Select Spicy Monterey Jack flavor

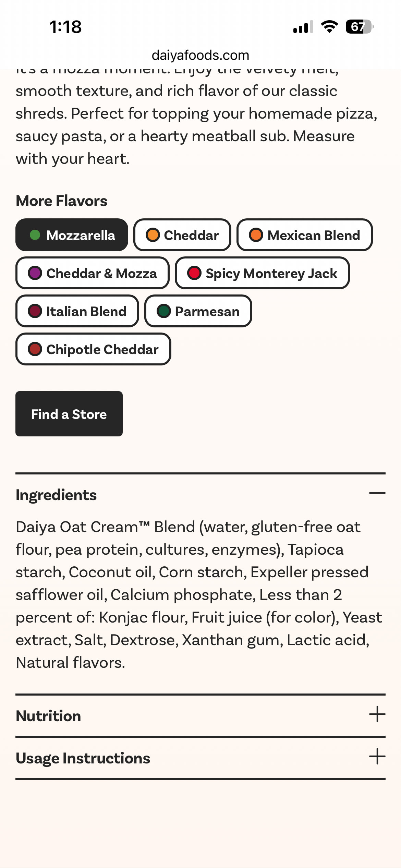(262, 273)
